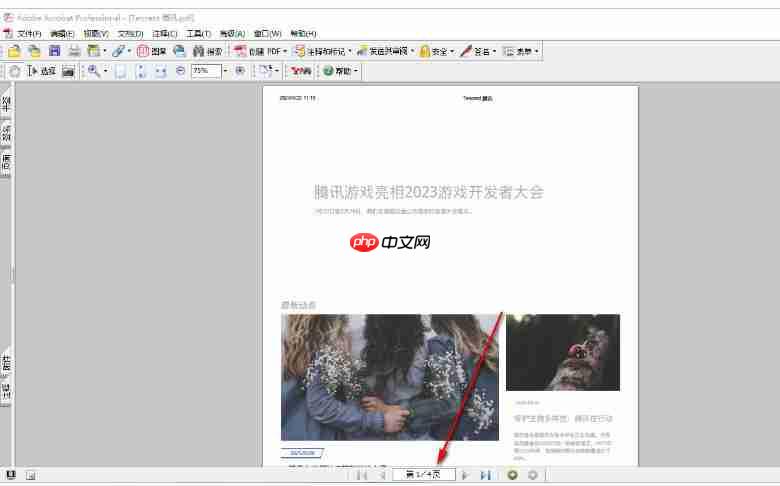Click the gray Next View button
Screen dimensions: 780x486
click(533, 475)
